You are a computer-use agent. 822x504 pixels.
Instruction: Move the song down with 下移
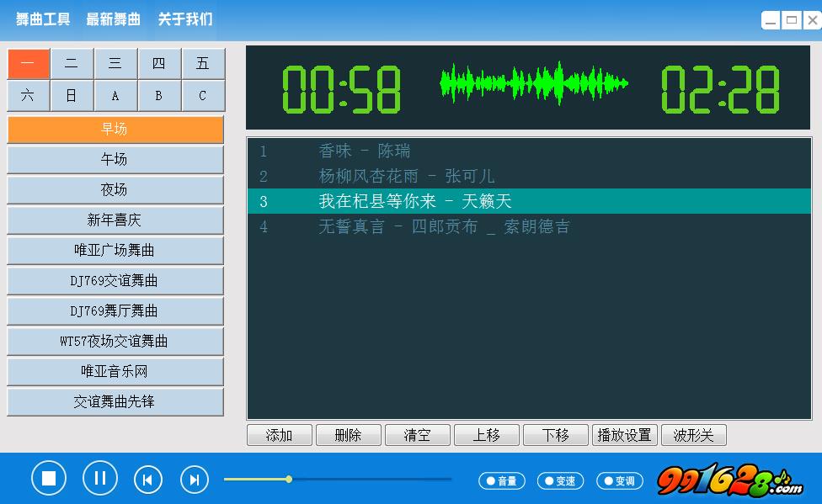(x=556, y=435)
